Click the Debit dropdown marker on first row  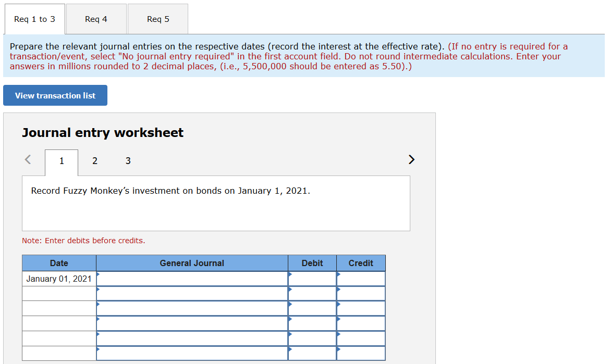(289, 275)
